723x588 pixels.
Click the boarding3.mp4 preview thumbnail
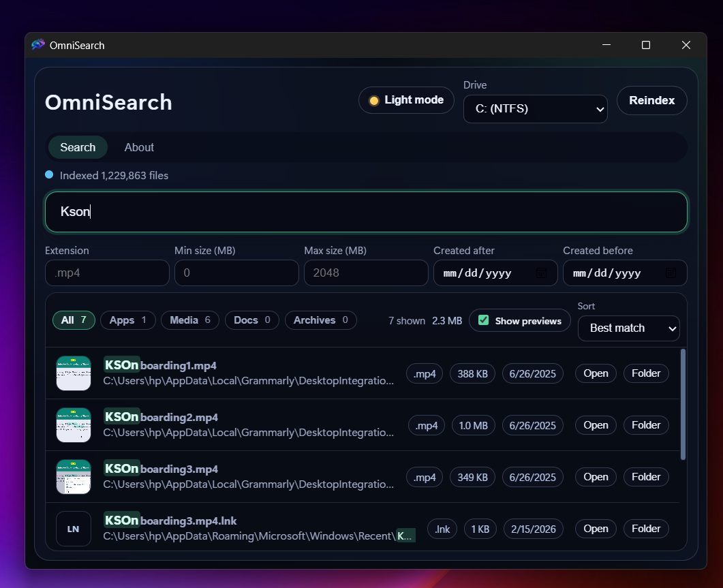73,476
